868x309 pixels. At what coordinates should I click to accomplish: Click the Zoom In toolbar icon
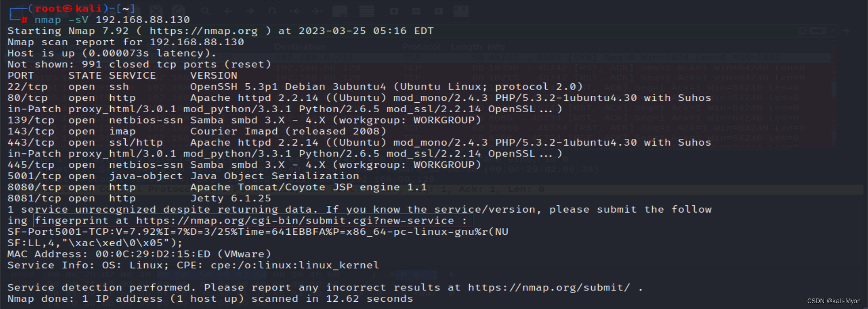click(394, 11)
